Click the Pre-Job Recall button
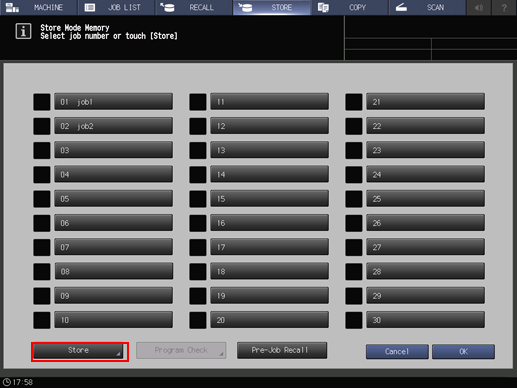 tap(282, 350)
